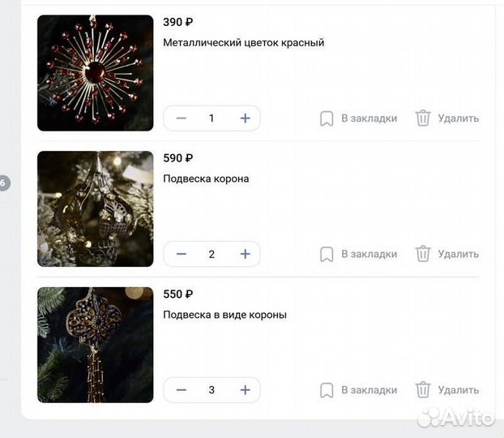Decrease quantity of Подвеска корона
Viewport: 504px width, 438px height.
[x=182, y=254]
